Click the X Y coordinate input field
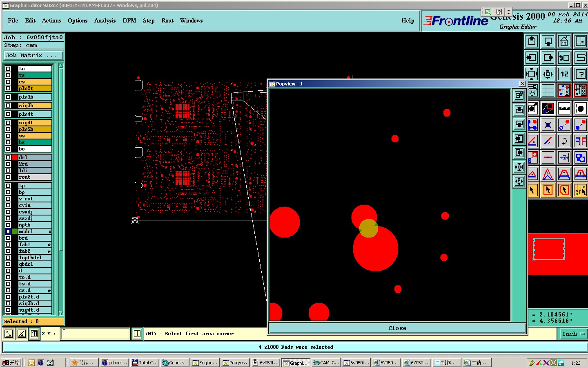Viewport: 588px width, 368px height. 96,334
